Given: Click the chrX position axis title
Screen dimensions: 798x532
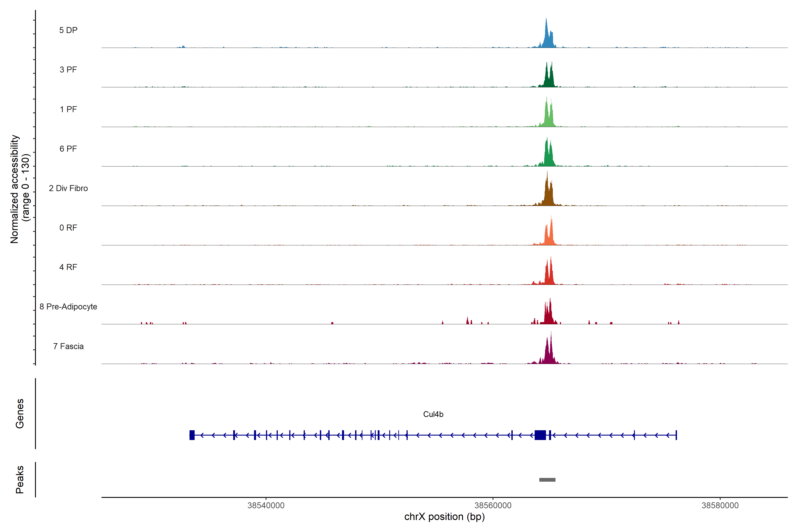Looking at the screenshot, I should pyautogui.click(x=444, y=517).
